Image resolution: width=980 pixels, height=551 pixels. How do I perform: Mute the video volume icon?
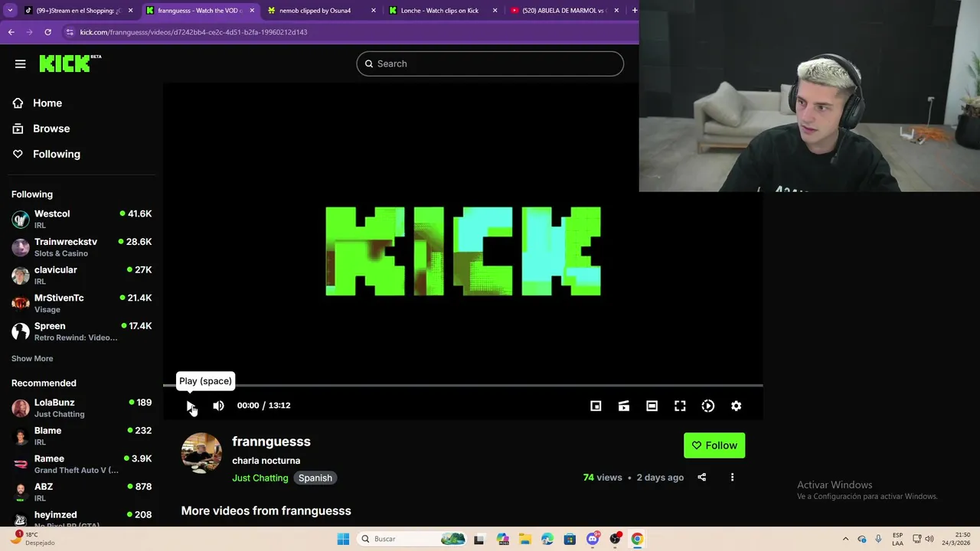point(218,406)
